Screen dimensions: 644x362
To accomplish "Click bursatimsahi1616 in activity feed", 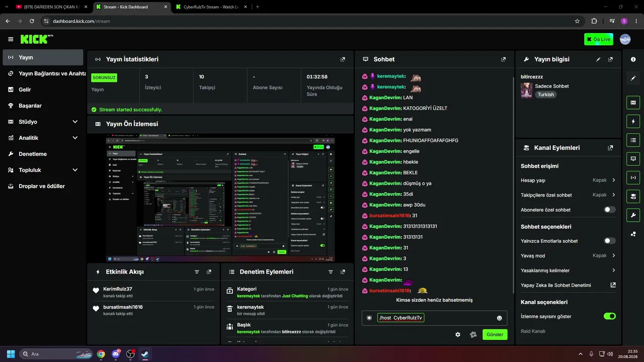I will point(123,307).
